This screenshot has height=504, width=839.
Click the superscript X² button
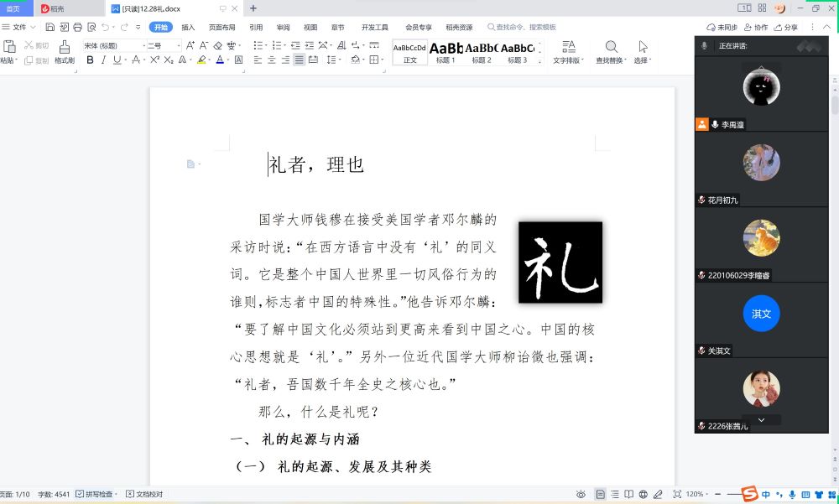[x=154, y=60]
